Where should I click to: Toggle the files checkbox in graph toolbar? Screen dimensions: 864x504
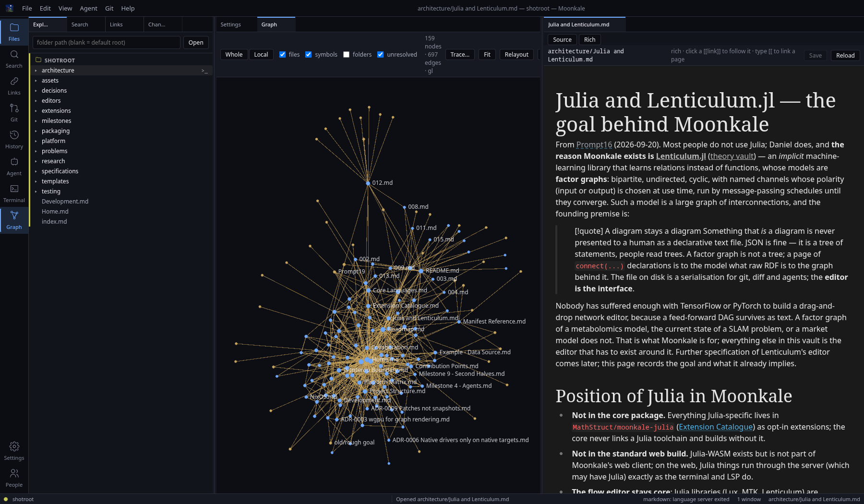coord(282,55)
